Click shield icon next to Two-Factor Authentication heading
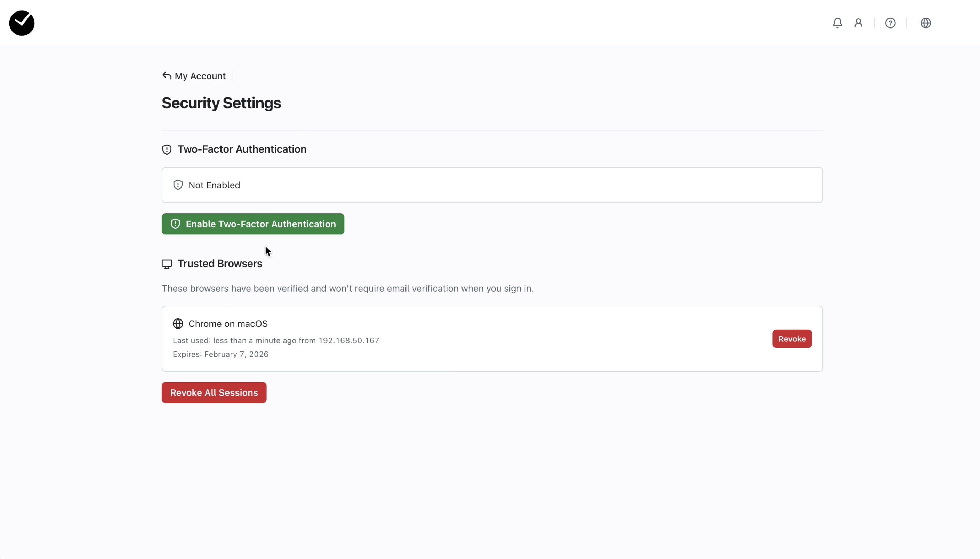The width and height of the screenshot is (980, 559). [x=167, y=149]
